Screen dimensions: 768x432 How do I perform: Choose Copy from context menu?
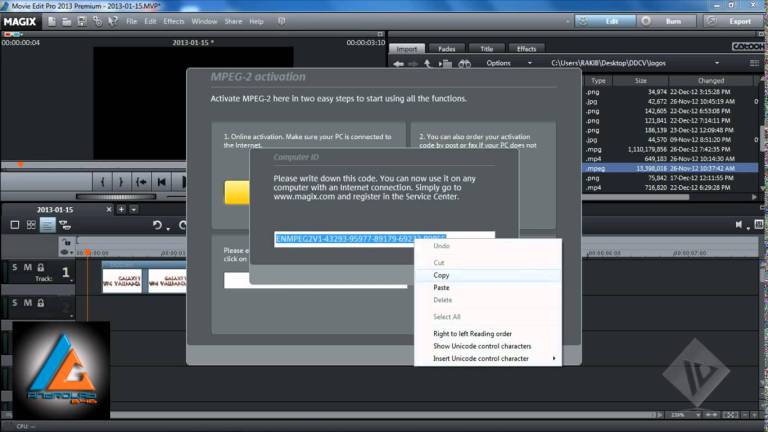point(488,275)
